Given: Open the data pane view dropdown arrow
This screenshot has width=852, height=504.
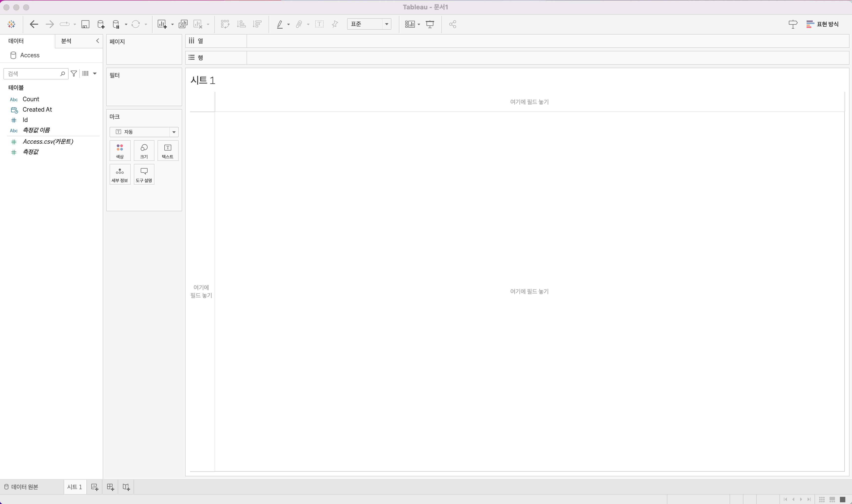Looking at the screenshot, I should coord(95,73).
